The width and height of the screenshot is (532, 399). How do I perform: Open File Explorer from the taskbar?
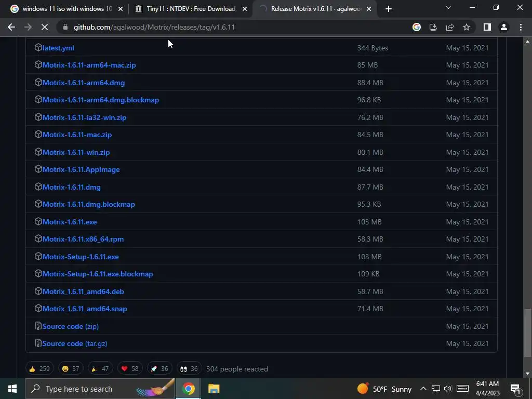[214, 389]
